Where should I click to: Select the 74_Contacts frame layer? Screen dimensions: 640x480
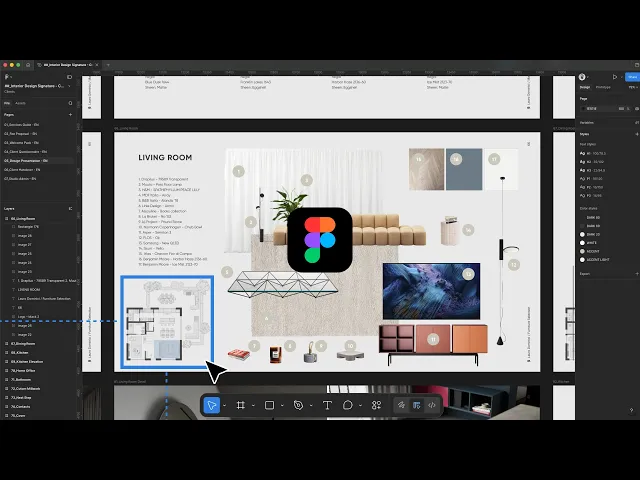[20, 407]
